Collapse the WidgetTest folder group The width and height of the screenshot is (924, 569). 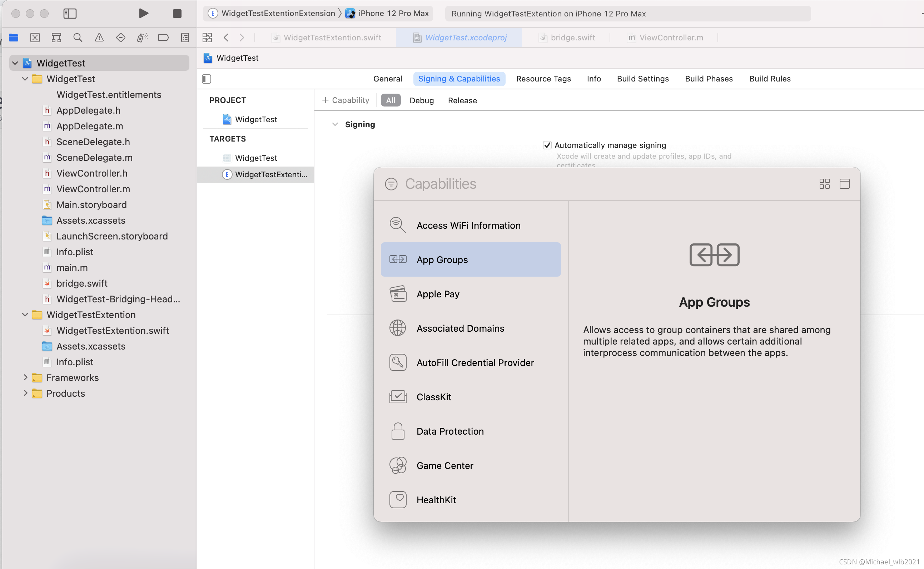(x=25, y=79)
